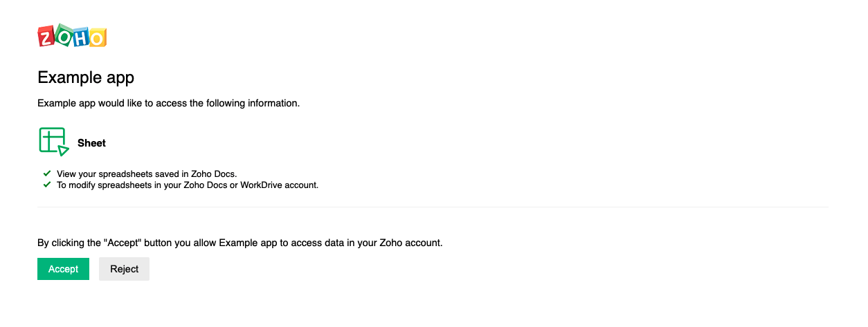Click the modify spreadsheets in WorkDrive text
The height and width of the screenshot is (327, 868).
[x=188, y=185]
